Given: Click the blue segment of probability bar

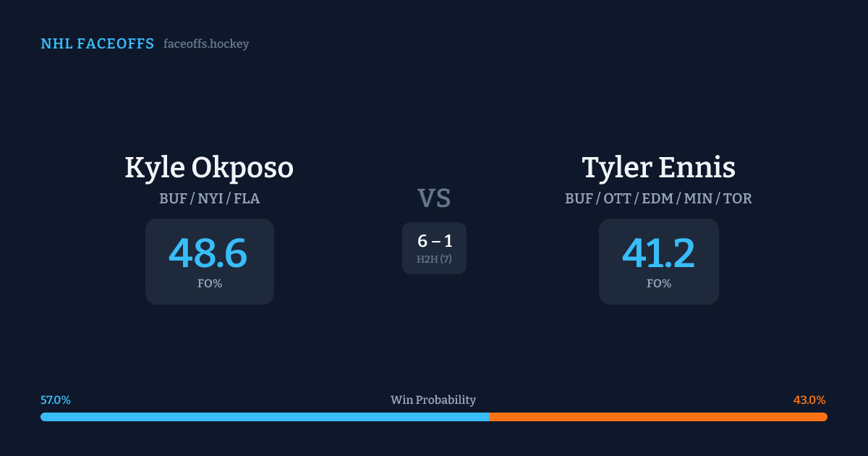Looking at the screenshot, I should point(264,417).
